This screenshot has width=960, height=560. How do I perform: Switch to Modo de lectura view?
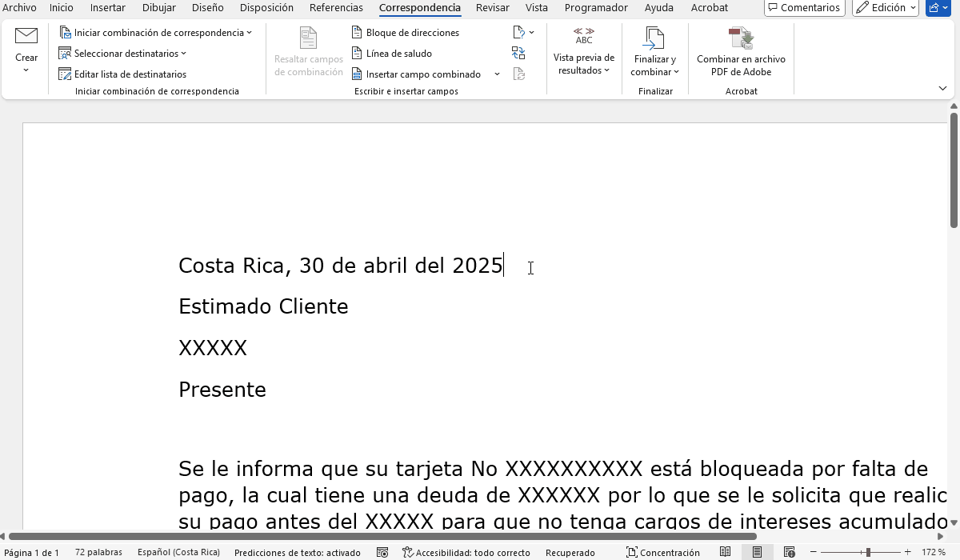pos(726,553)
